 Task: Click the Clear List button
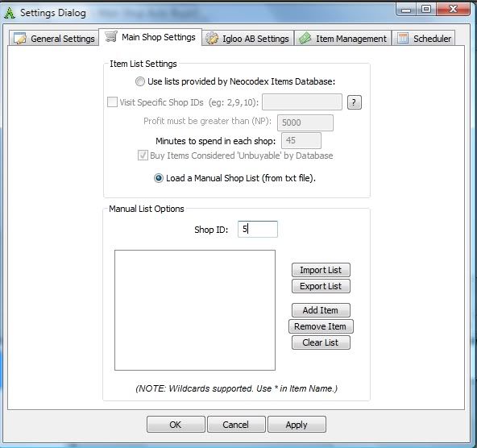tap(321, 342)
